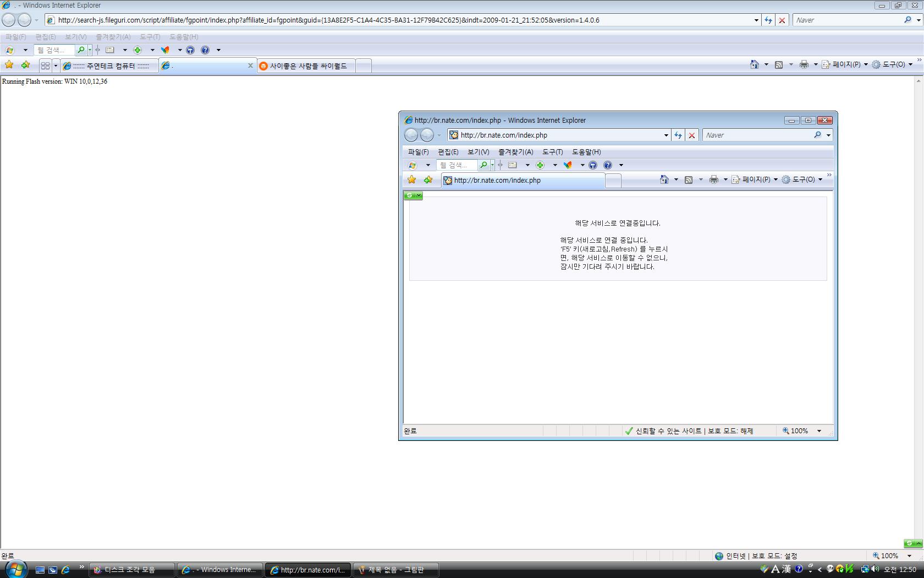Click the printer icon in the main window's command bar
This screenshot has width=924, height=578.
pyautogui.click(x=804, y=65)
